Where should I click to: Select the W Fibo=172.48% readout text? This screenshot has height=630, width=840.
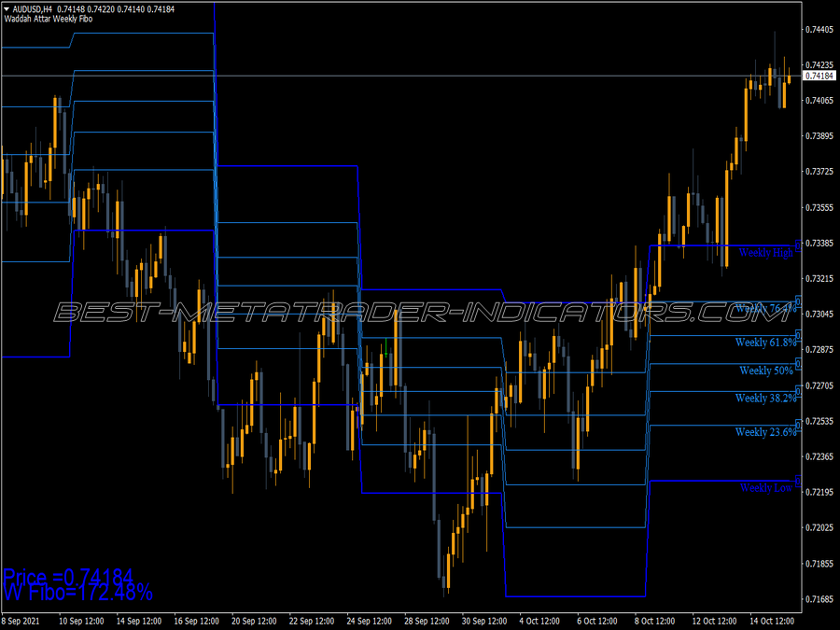[77, 593]
